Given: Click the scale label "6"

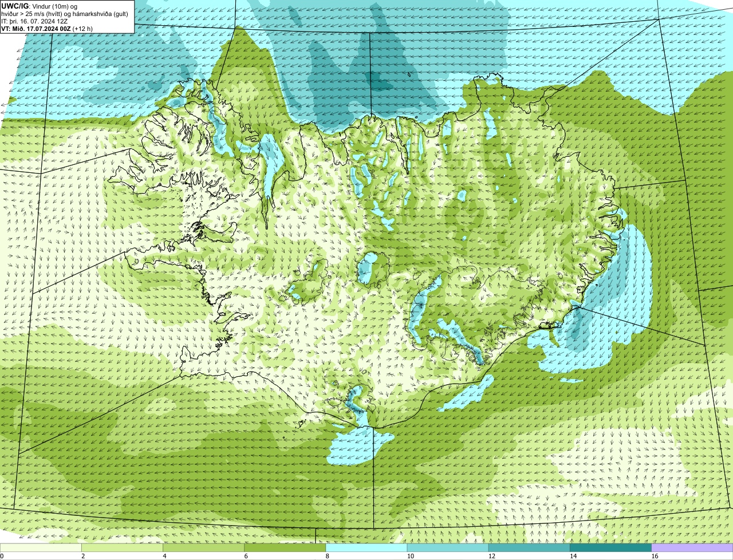Looking at the screenshot, I should (246, 556).
